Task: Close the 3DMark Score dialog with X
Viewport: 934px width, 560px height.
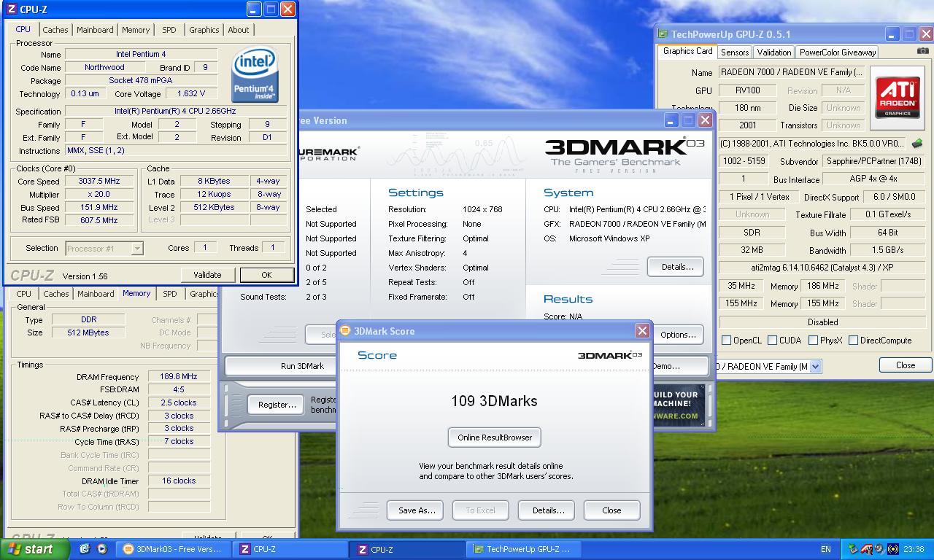Action: [642, 331]
